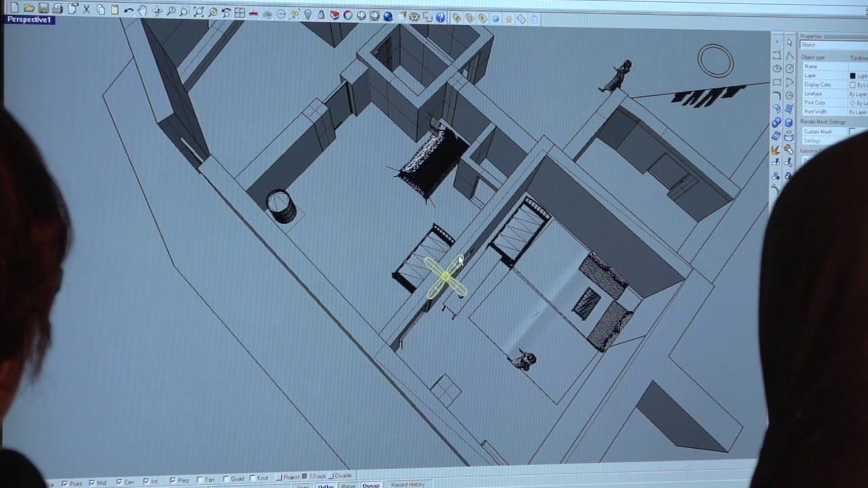
Task: Click the New file icon
Action: click(15, 7)
